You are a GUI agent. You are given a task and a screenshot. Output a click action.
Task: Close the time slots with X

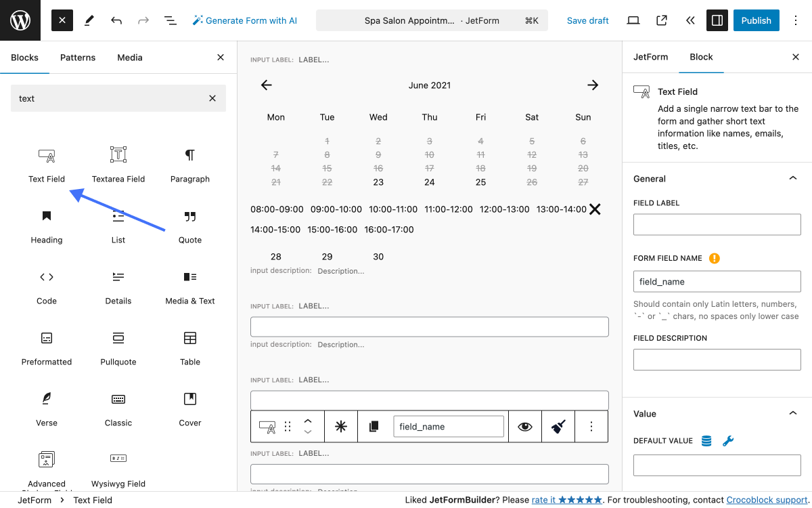pyautogui.click(x=595, y=209)
